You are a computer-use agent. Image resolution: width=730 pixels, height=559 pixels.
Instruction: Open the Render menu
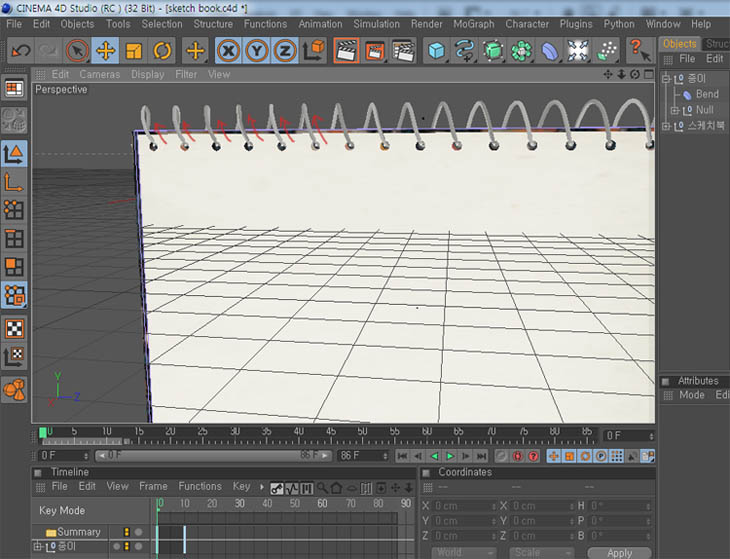426,24
